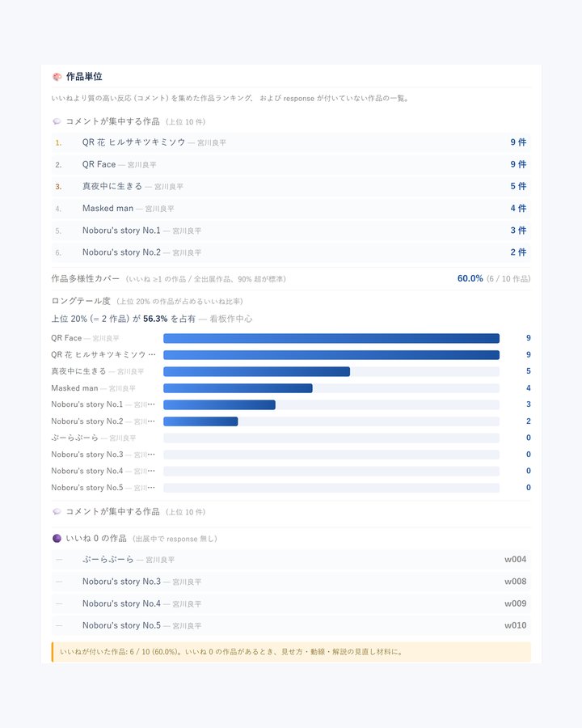Click the yellow いいねが付いた作品 notice banner
The height and width of the screenshot is (728, 582).
(291, 652)
